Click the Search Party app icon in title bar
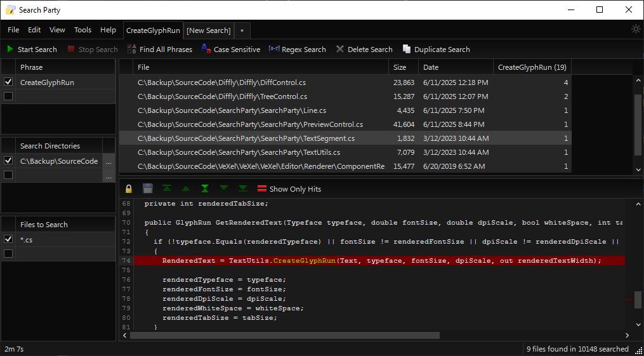Screen dimensions: 644x356 point(10,10)
